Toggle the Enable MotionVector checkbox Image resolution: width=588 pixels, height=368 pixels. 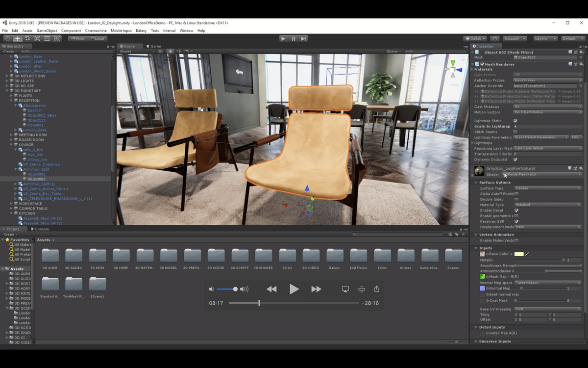[516, 240]
